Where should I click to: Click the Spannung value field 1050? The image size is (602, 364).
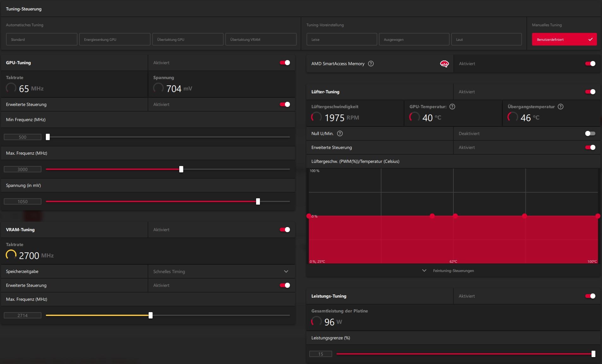22,201
